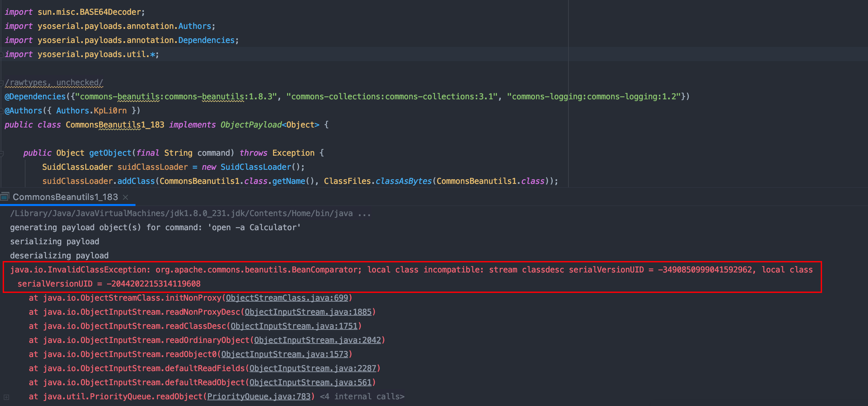Viewport: 868px width, 406px height.
Task: Expand the folded '<4 internal calls>' text
Action: pos(362,397)
